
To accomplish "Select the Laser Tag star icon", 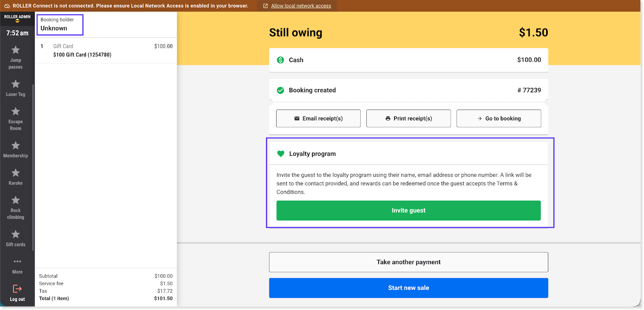I will click(16, 84).
